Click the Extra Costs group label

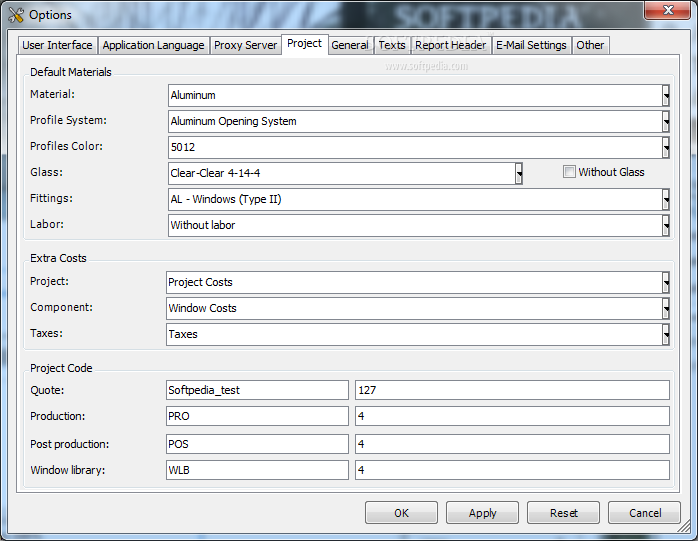point(58,258)
